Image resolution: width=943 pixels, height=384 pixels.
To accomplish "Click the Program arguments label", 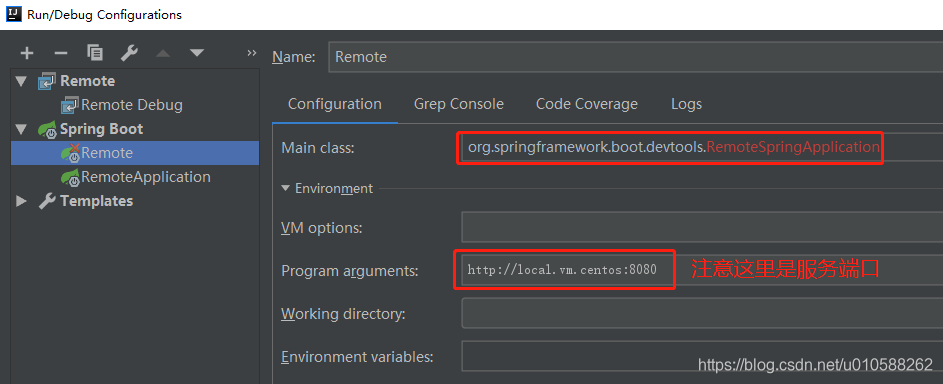I will click(x=349, y=271).
